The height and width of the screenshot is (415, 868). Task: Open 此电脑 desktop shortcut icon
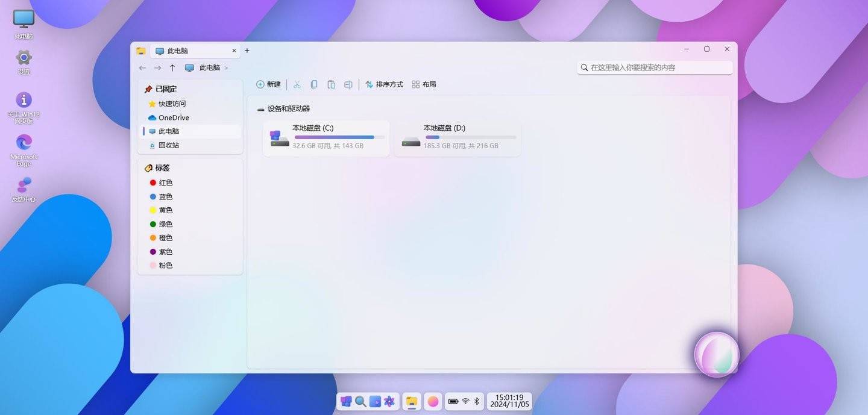[24, 24]
